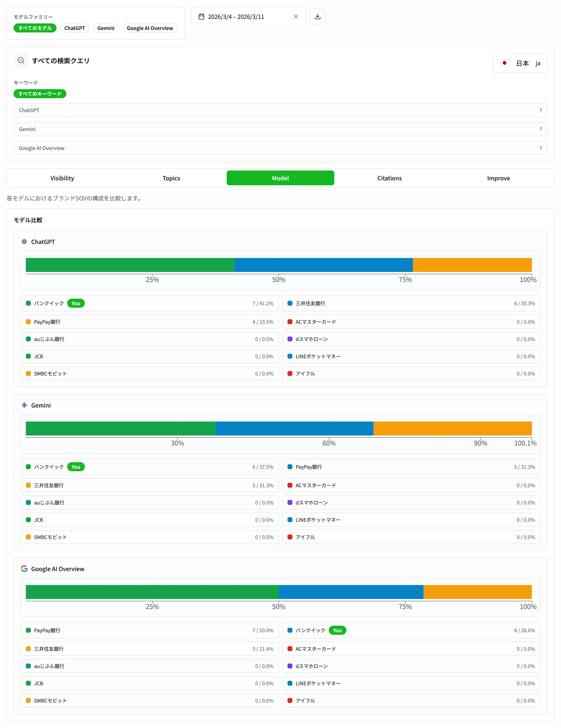Click the Gemini sparkle logo icon
Screen dimensions: 561x728
(x=24, y=405)
